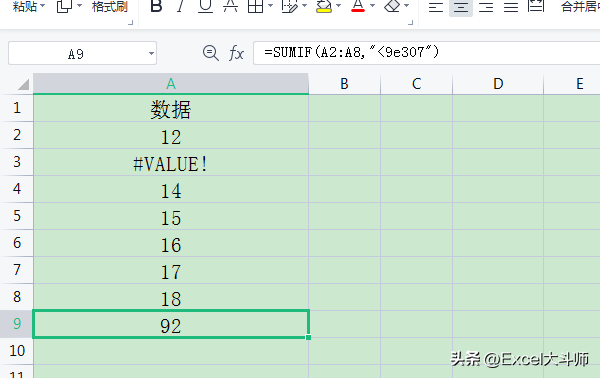Click cell containing 数据

(171, 108)
